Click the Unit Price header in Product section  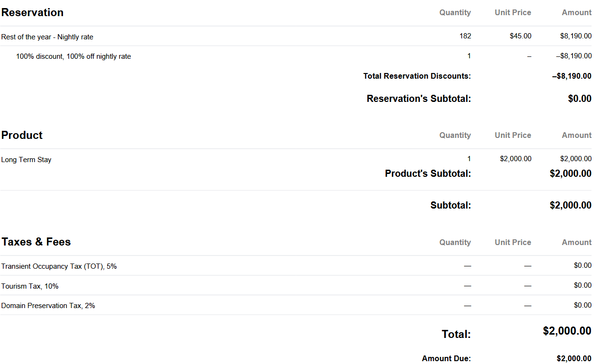pos(512,136)
